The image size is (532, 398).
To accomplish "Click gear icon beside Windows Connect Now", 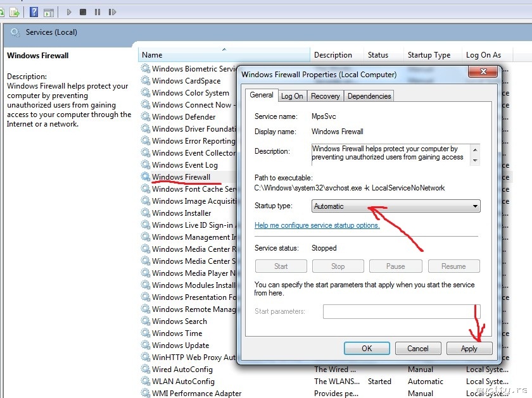I will 146,105.
